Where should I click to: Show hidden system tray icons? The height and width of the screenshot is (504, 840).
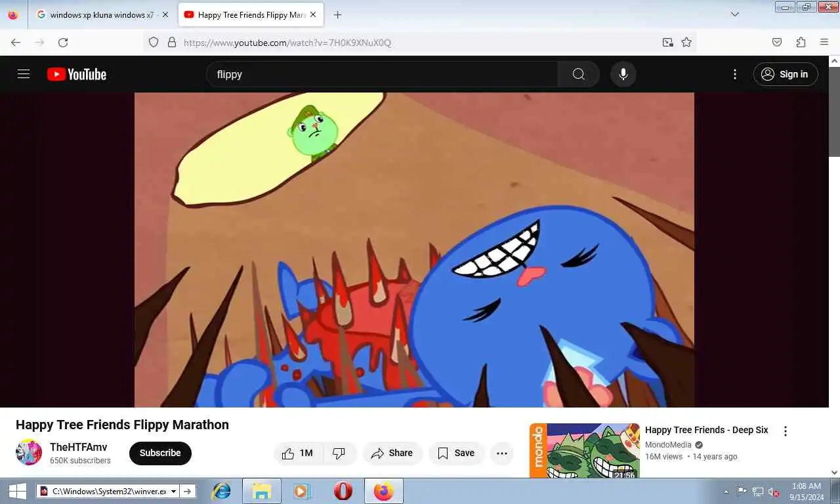726,492
